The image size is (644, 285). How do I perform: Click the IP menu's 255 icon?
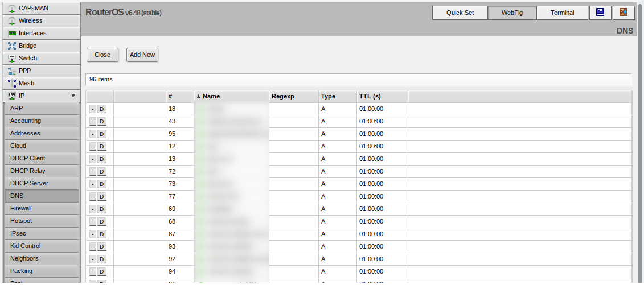coord(12,96)
